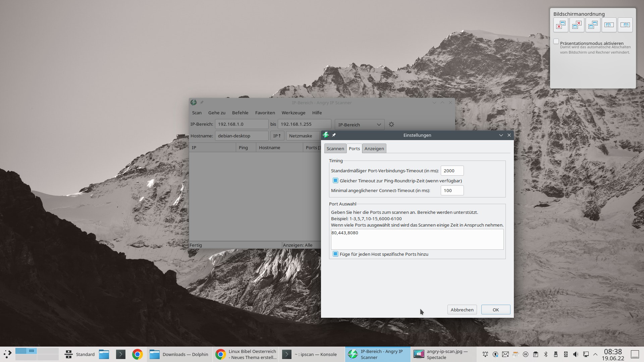Click the Angry IP Scanner icon in the Einstellungen title bar
Viewport: 644px width, 362px height.
[325, 135]
